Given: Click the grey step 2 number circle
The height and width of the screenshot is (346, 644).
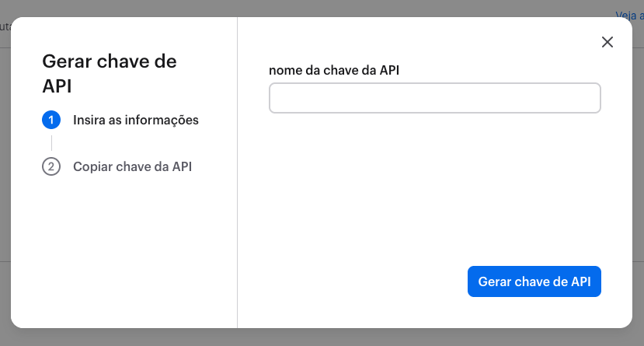Looking at the screenshot, I should coord(51,166).
